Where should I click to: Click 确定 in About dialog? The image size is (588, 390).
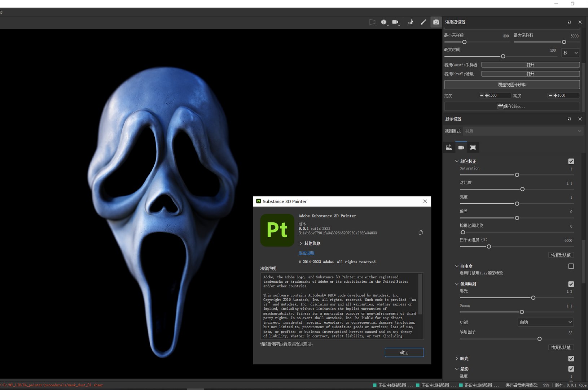(404, 352)
